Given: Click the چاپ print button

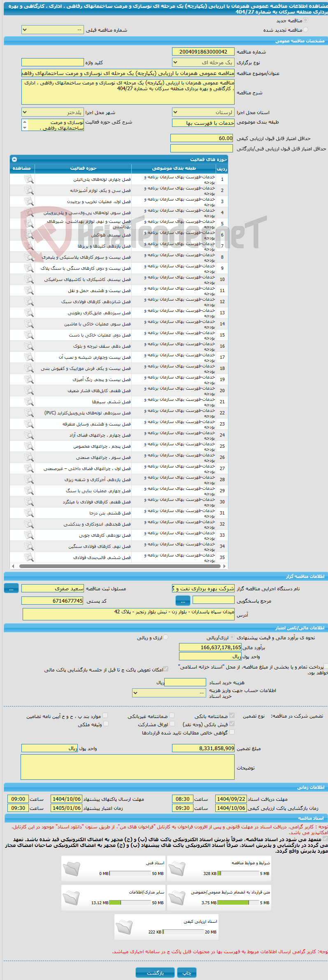Looking at the screenshot, I should (x=187, y=973).
